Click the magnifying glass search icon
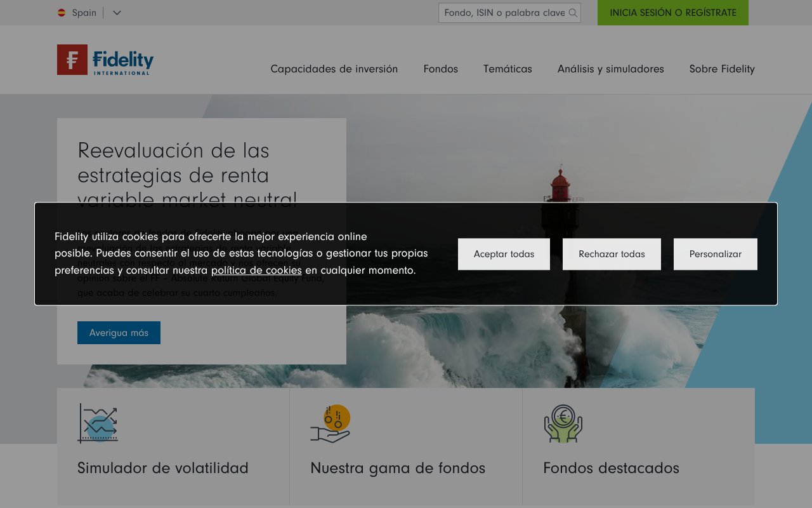 (x=574, y=13)
